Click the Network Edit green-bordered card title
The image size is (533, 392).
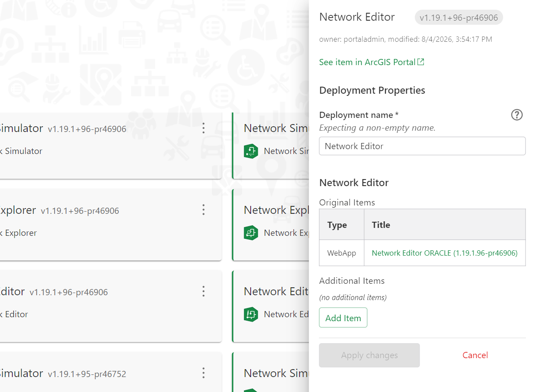tap(276, 292)
